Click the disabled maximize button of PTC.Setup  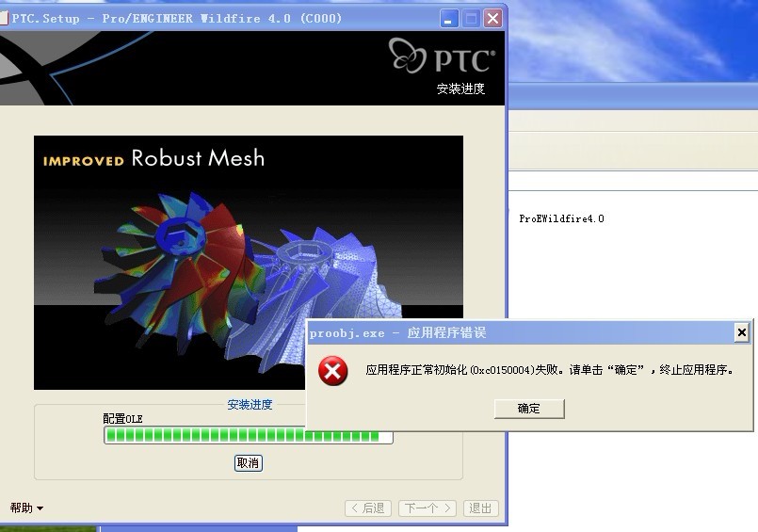click(x=471, y=19)
